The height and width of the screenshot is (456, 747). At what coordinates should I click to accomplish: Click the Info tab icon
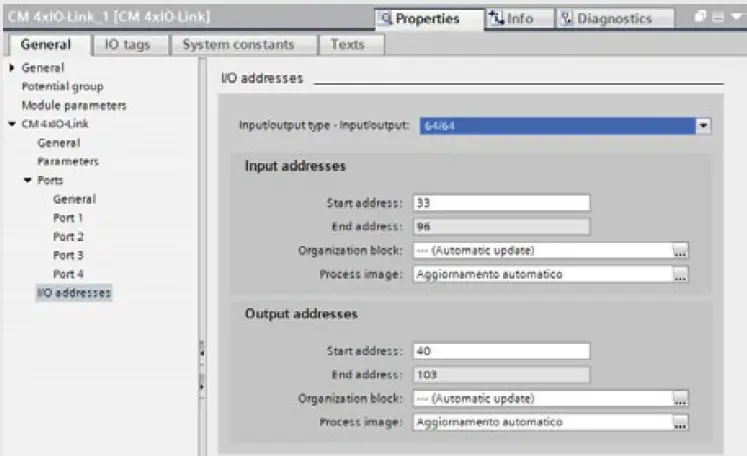coord(496,18)
